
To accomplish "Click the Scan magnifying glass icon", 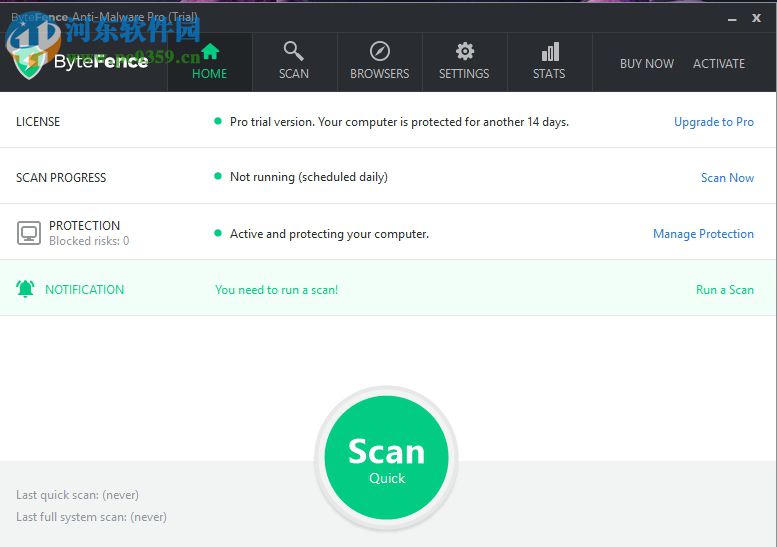I will point(293,51).
